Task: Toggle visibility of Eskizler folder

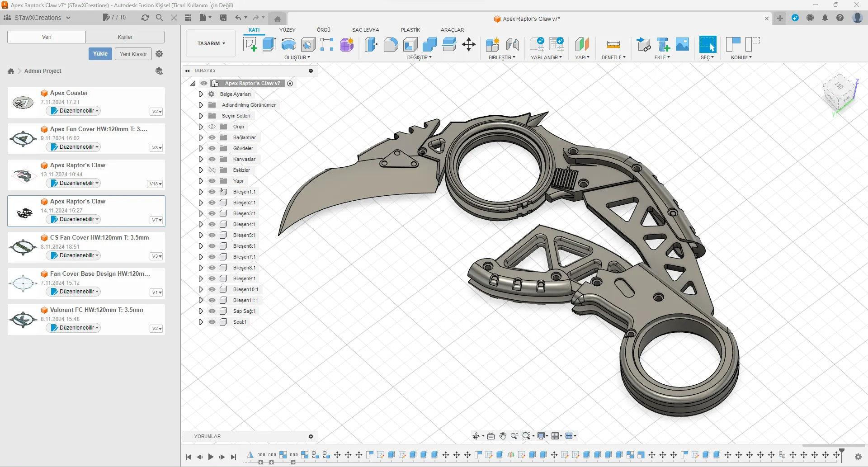Action: tap(212, 170)
